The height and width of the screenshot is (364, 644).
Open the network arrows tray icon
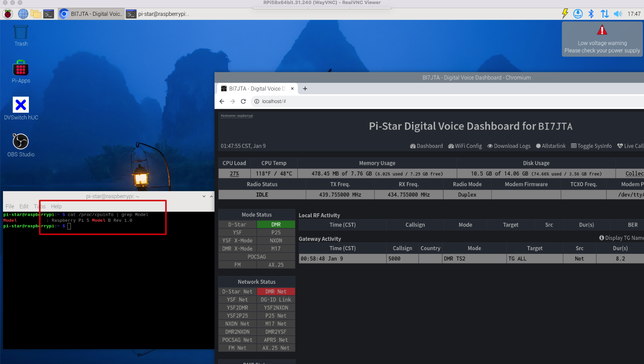click(x=604, y=14)
